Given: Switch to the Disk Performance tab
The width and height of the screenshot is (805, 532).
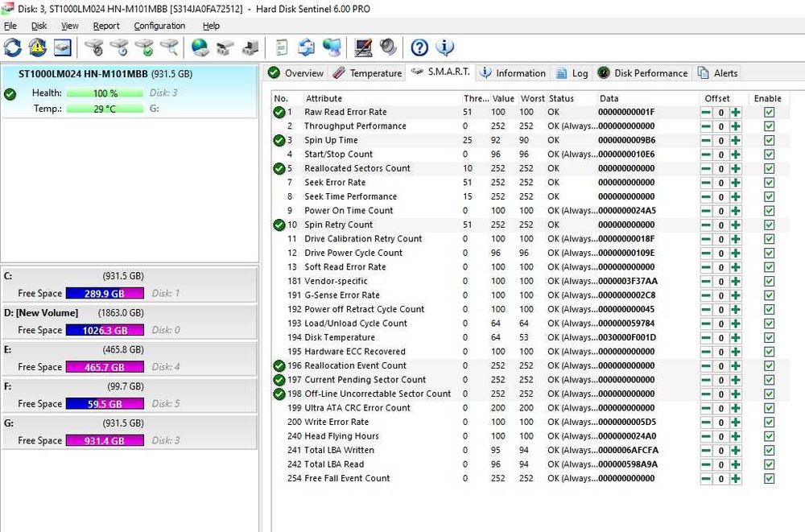Looking at the screenshot, I should [642, 73].
